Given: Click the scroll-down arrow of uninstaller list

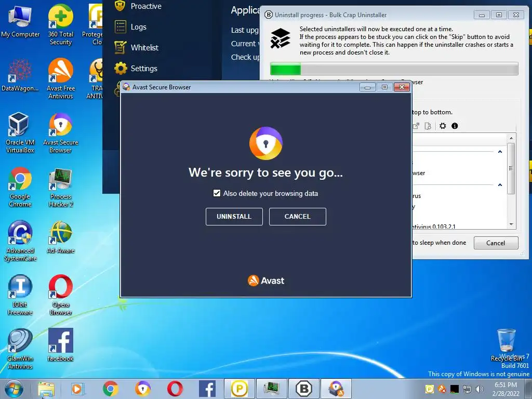Looking at the screenshot, I should point(511,224).
